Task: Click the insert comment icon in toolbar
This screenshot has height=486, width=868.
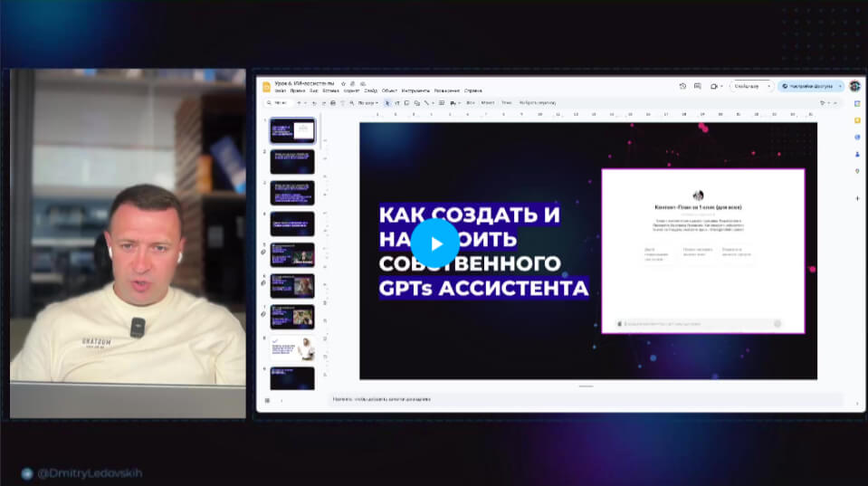Action: [442, 103]
